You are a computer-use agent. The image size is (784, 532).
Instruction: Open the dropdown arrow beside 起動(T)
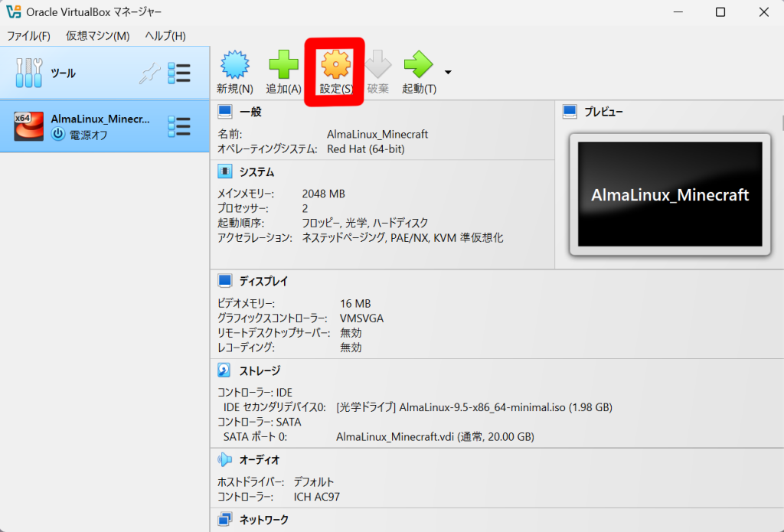[448, 73]
